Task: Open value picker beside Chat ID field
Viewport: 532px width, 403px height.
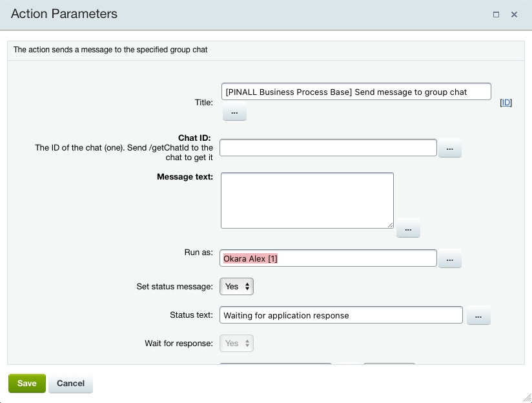Action: [x=450, y=149]
